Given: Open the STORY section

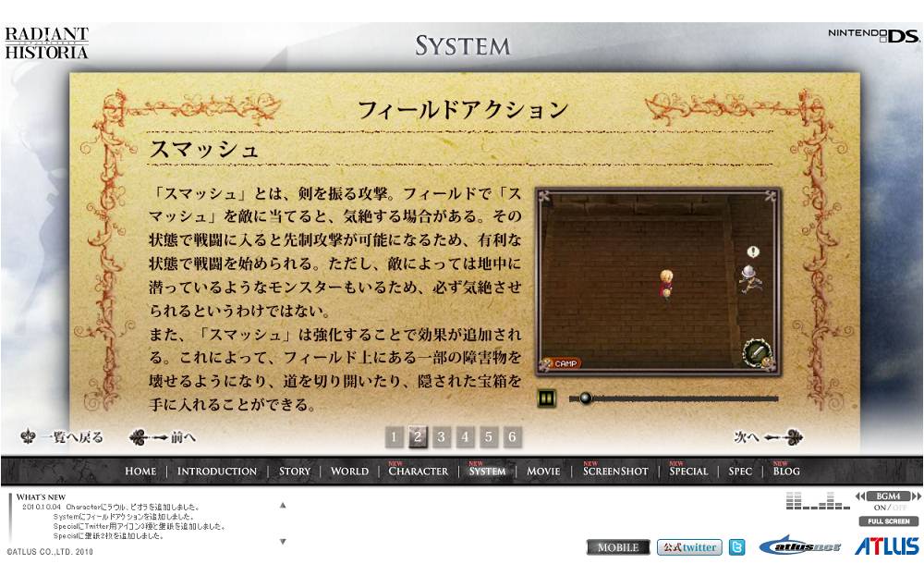Looking at the screenshot, I should tap(295, 472).
